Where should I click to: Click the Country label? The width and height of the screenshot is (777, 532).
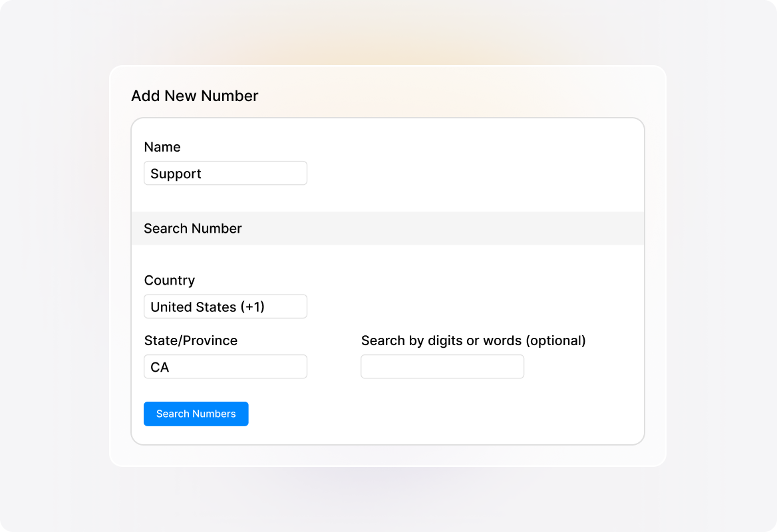point(170,280)
